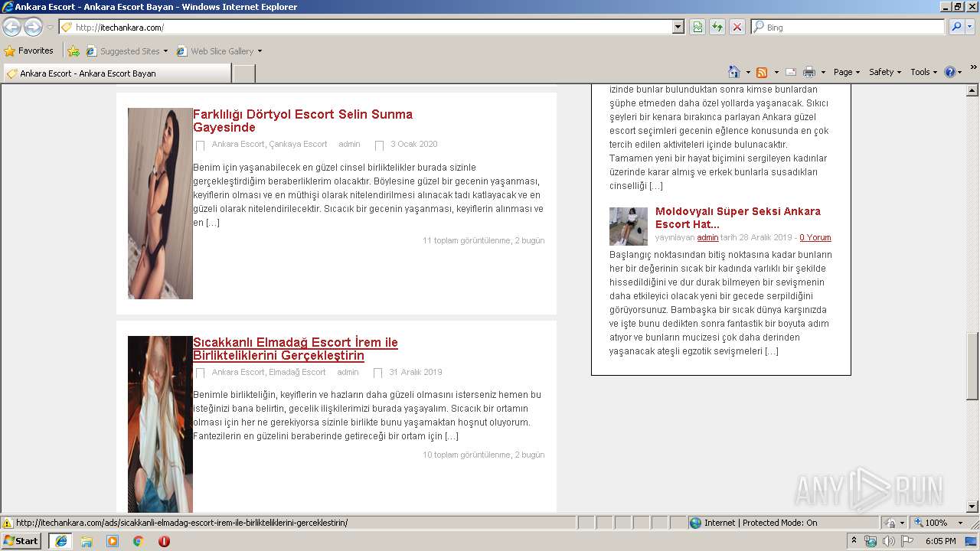980x551 pixels.
Task: Click Elmadağ Escort category link
Action: coord(297,372)
